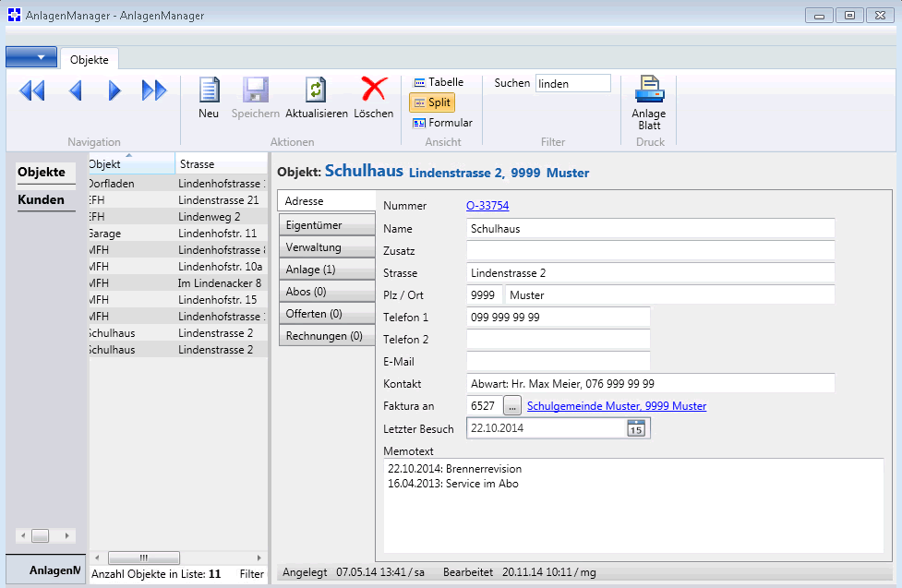Viewport: 902px width, 588px height.
Task: Delete the record with Löschen
Action: (x=373, y=98)
